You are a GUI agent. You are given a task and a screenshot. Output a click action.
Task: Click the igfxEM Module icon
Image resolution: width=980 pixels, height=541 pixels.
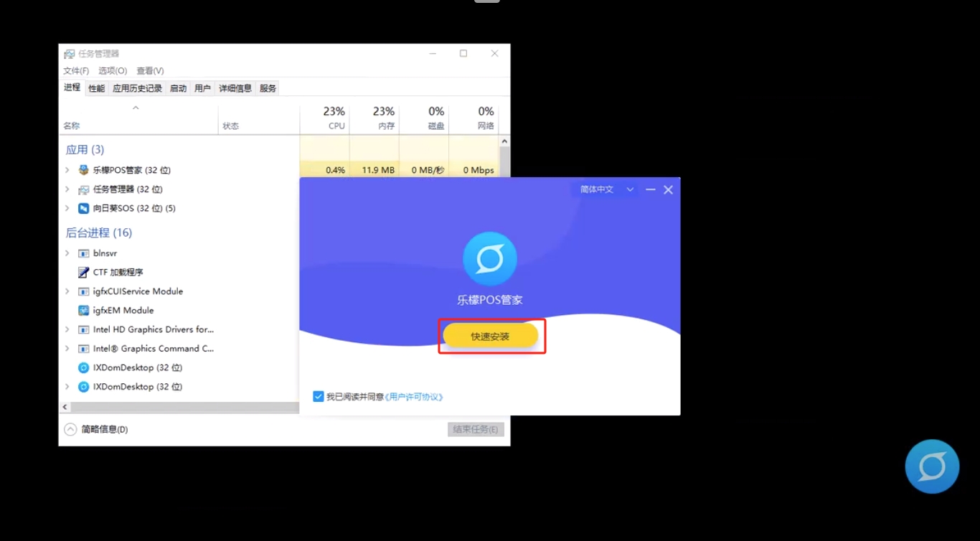(84, 311)
